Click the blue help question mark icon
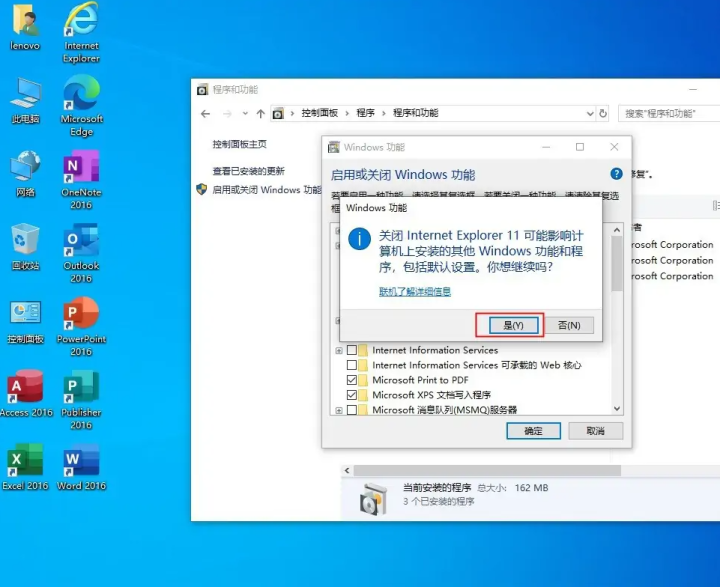Image resolution: width=720 pixels, height=587 pixels. click(616, 174)
